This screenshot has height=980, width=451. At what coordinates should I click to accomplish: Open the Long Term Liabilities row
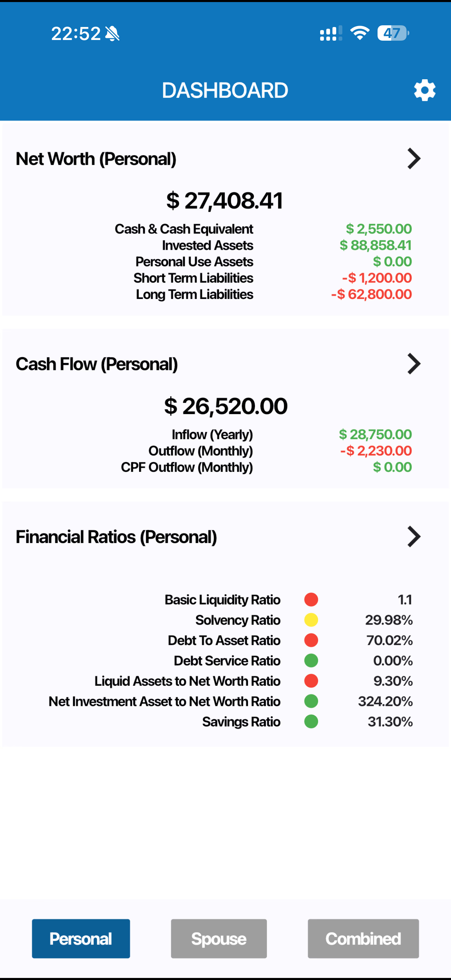(x=194, y=295)
